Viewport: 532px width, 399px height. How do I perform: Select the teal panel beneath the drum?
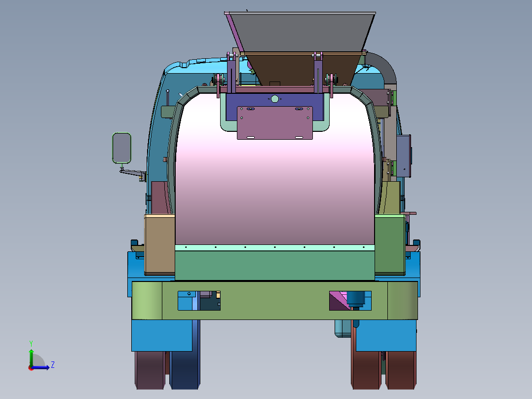275,265
